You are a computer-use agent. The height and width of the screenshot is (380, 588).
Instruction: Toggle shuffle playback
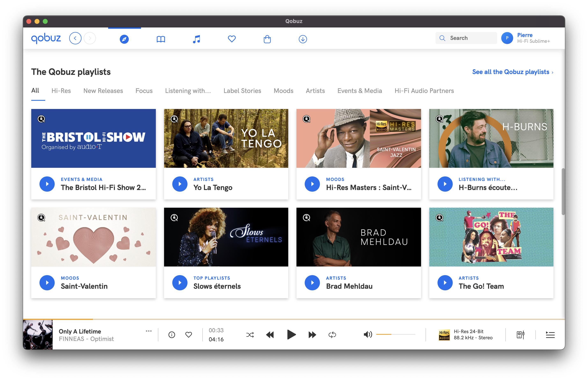[x=250, y=335]
